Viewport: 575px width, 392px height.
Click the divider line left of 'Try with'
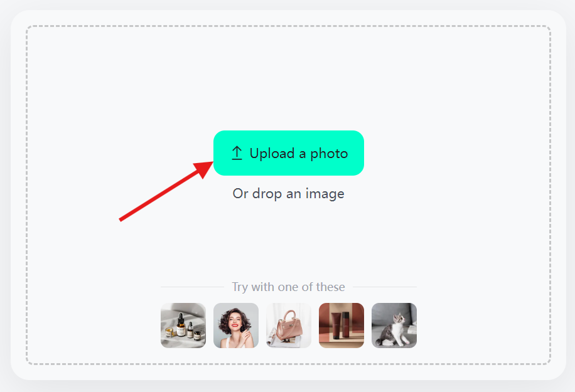click(192, 287)
